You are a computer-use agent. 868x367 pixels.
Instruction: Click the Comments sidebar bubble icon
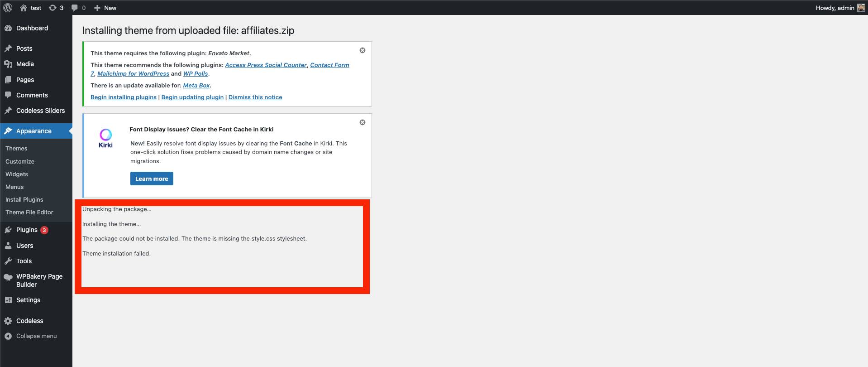[8, 95]
